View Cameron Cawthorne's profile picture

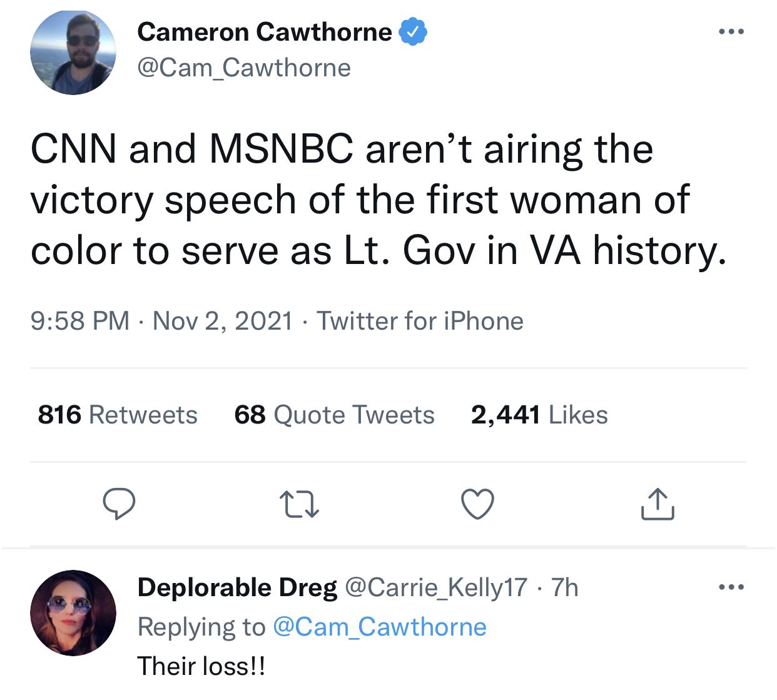click(73, 52)
